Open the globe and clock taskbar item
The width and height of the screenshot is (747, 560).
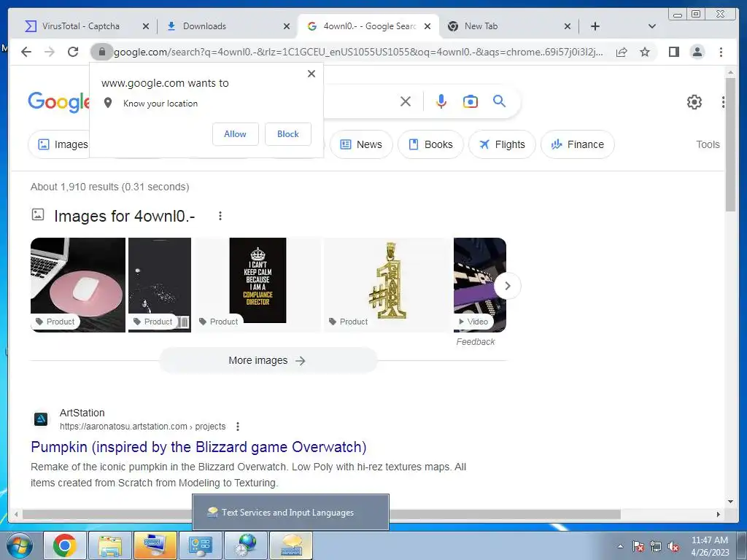click(246, 545)
